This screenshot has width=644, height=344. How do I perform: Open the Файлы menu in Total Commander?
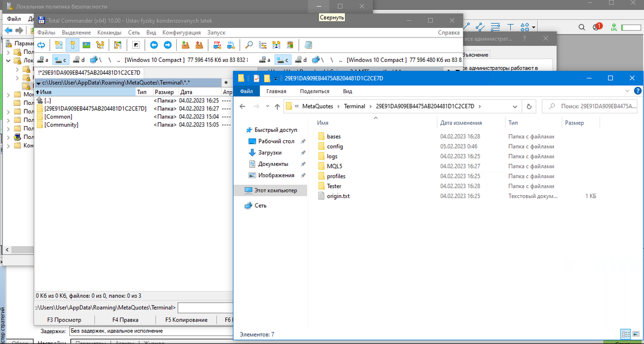pyautogui.click(x=46, y=32)
